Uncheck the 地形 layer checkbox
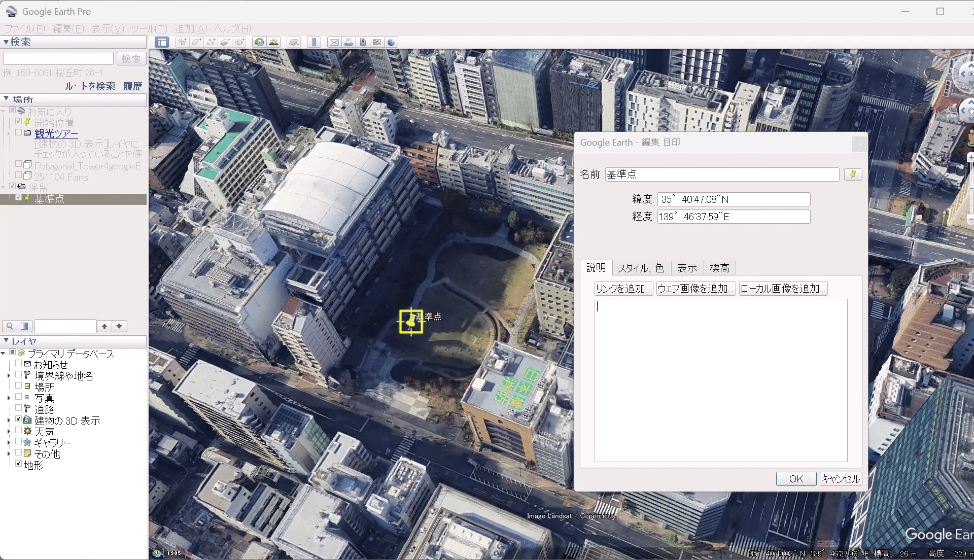974x560 pixels. pos(19,464)
